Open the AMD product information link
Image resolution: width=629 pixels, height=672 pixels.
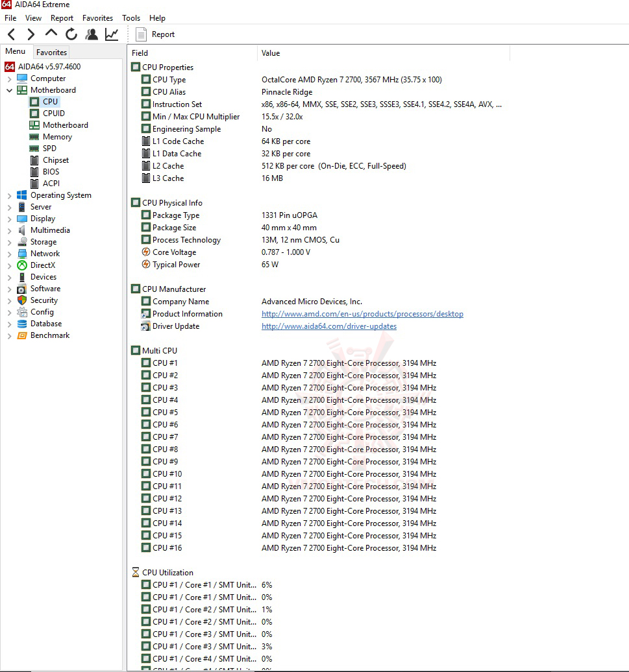pos(362,314)
